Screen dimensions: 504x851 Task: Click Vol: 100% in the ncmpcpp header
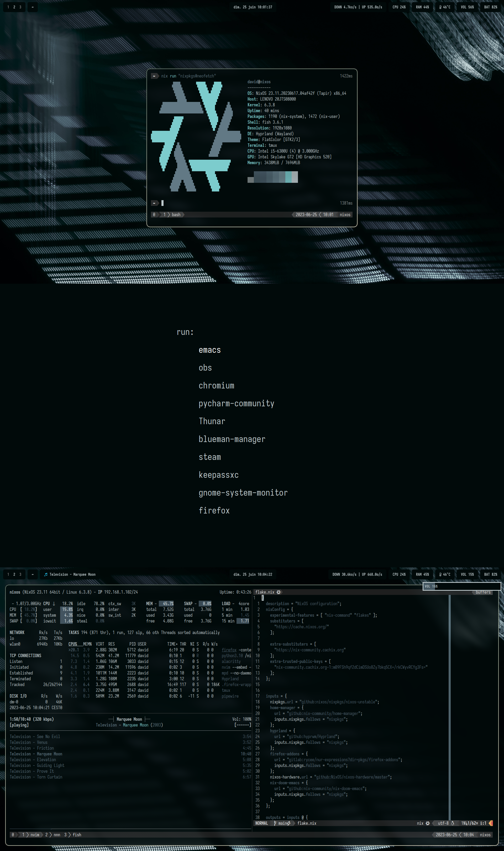[x=241, y=719]
